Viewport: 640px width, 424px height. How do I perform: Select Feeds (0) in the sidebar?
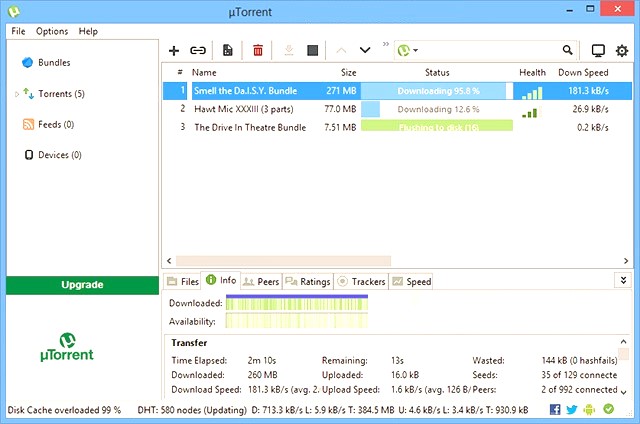coord(56,124)
